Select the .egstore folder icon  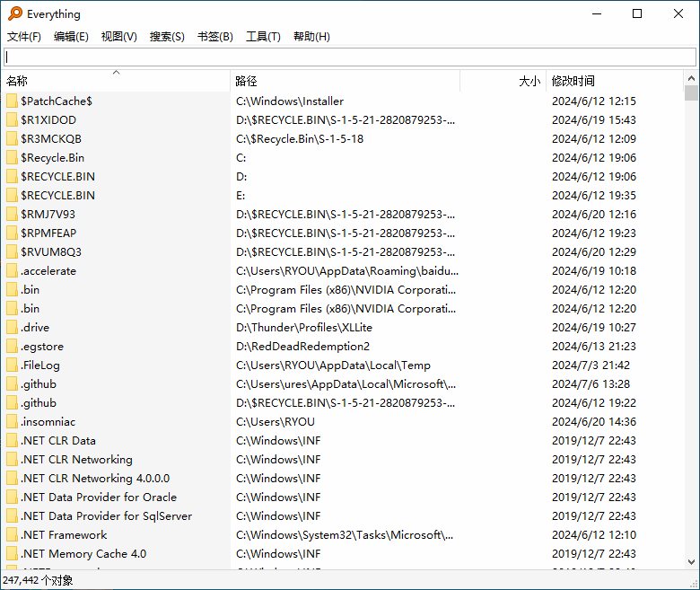(12, 346)
